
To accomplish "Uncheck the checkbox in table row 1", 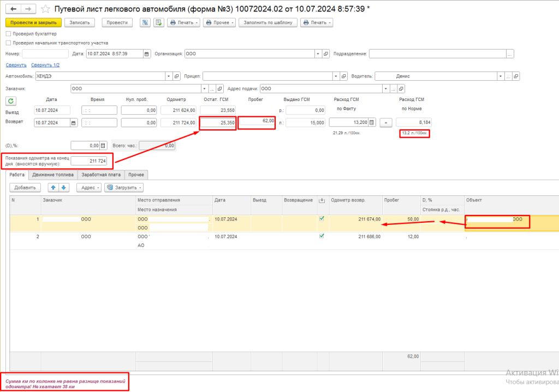I will pos(322,218).
